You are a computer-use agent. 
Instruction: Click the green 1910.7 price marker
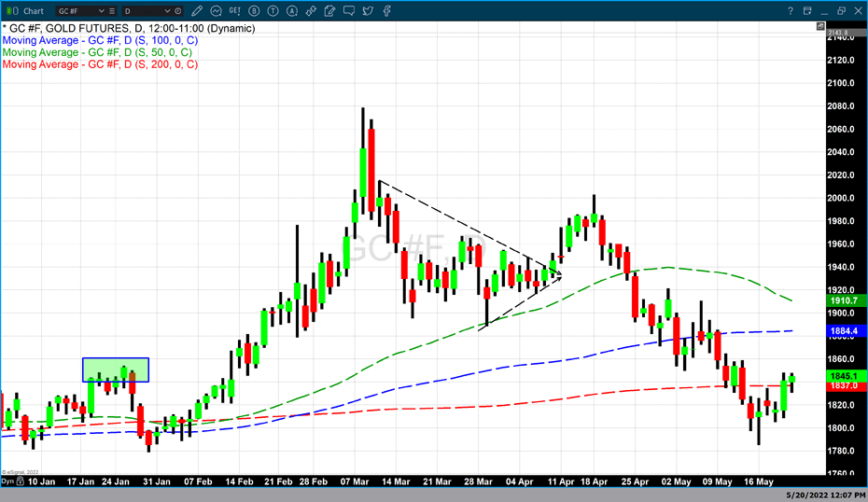[x=842, y=301]
